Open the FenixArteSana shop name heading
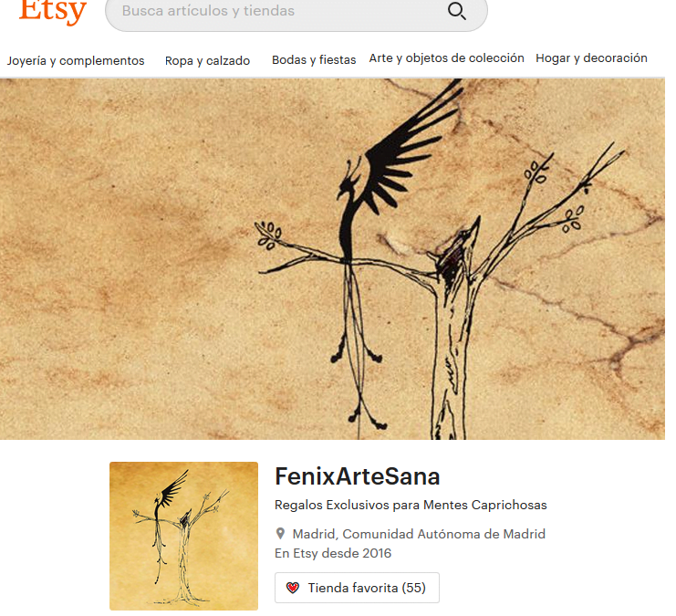This screenshot has height=616, width=676. pos(358,476)
